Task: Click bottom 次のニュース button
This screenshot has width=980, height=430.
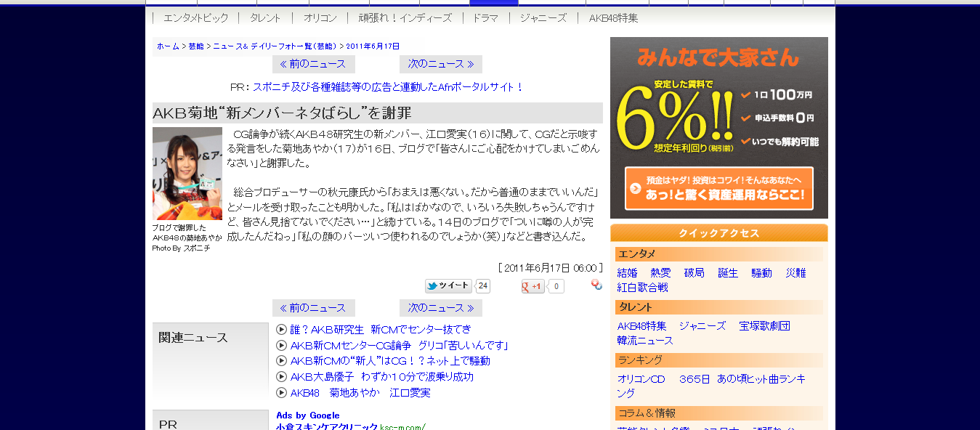Action: pos(441,308)
